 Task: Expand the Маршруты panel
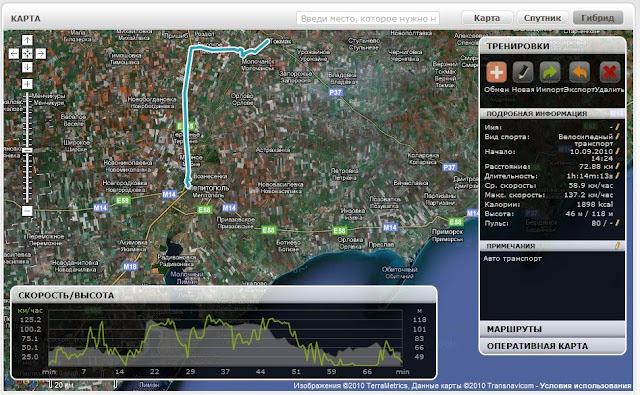(552, 329)
